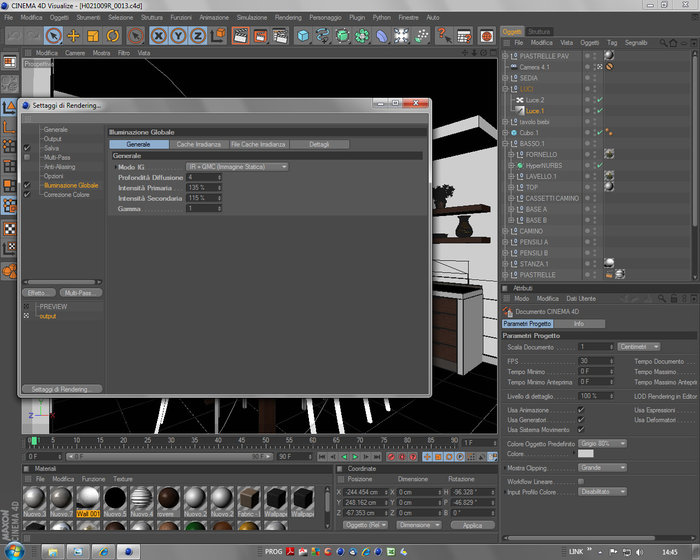The height and width of the screenshot is (560, 700).
Task: Open the Rendering menu
Action: click(288, 17)
